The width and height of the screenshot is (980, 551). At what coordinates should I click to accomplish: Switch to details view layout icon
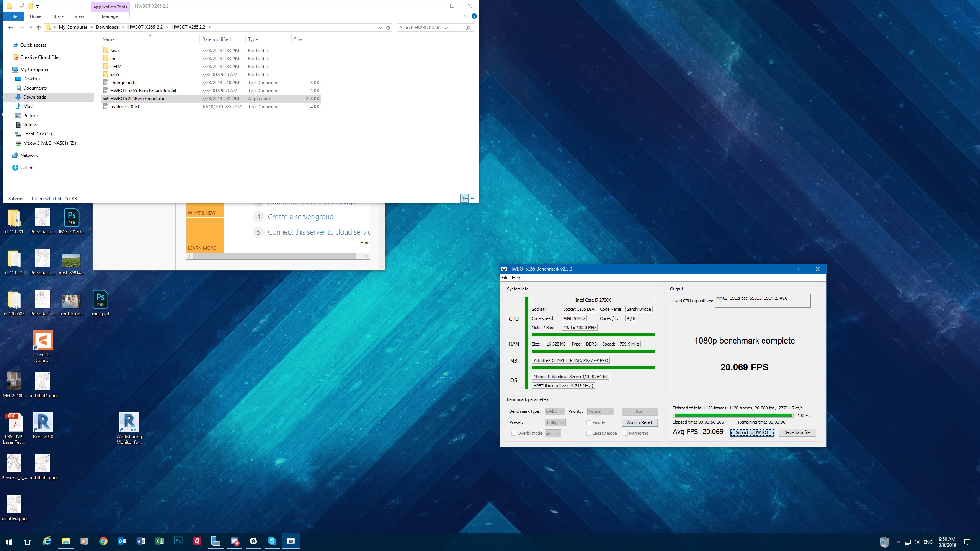click(464, 198)
